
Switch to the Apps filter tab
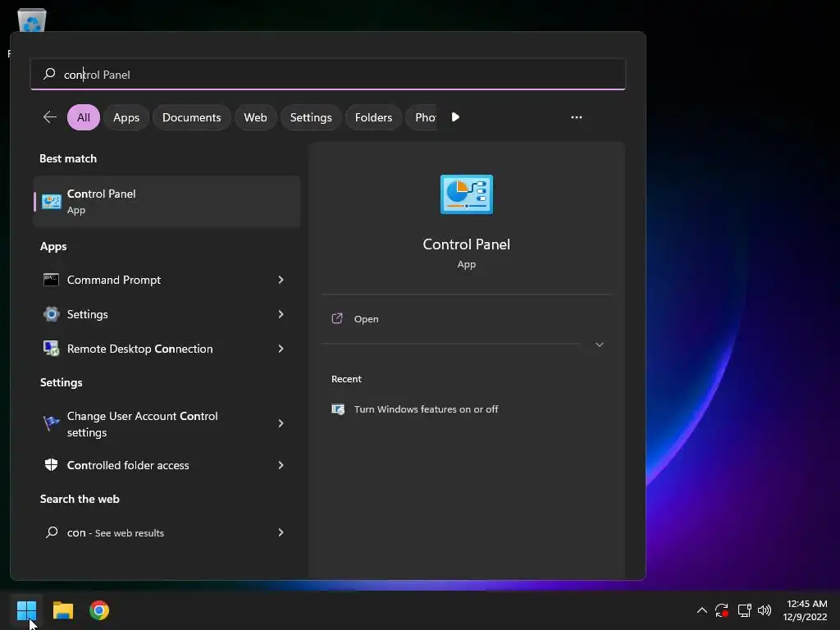click(x=126, y=117)
